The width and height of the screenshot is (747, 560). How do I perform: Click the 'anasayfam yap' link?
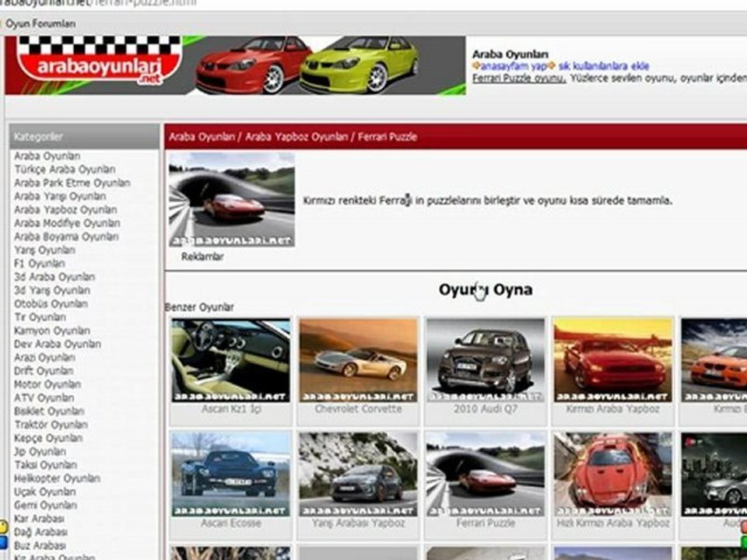(514, 66)
